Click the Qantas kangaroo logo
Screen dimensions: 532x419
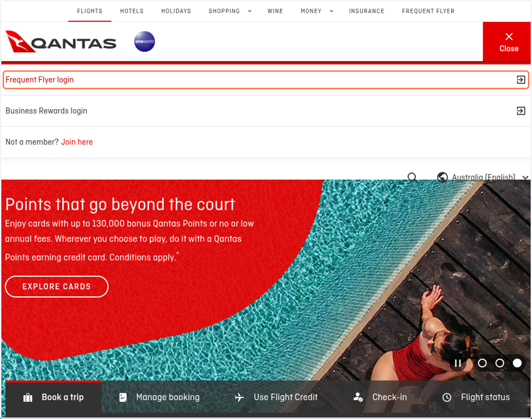coord(61,42)
